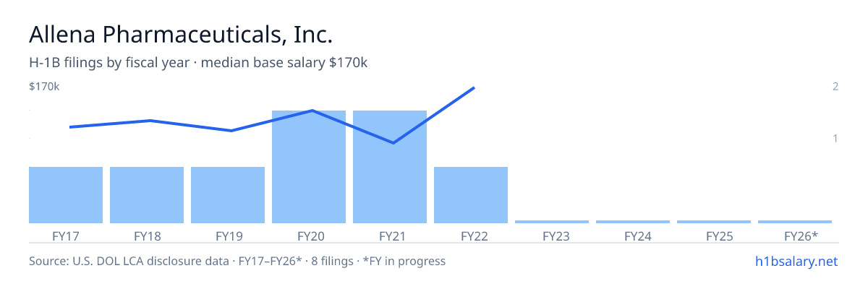Click the salary line dip above FY21
The width and height of the screenshot is (868, 289).
[393, 143]
